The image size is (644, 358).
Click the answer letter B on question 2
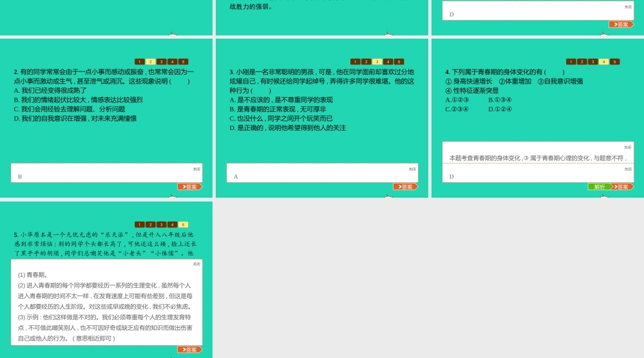(x=20, y=177)
